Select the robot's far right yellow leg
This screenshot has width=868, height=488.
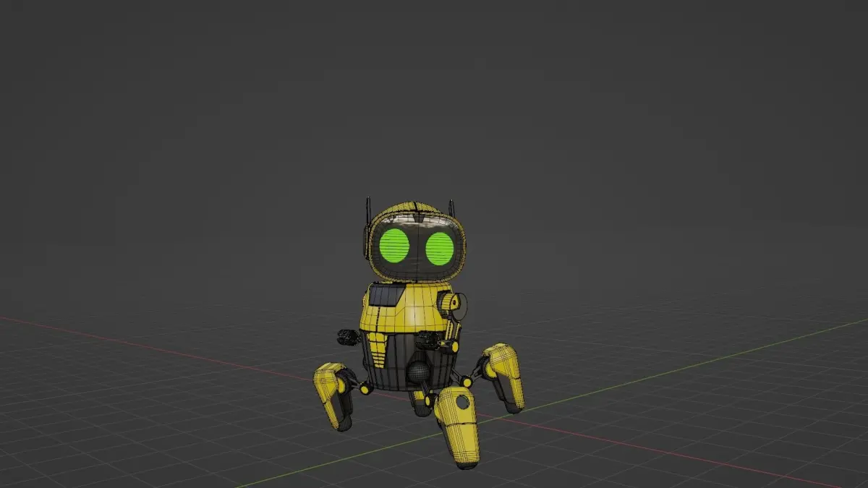[x=503, y=377]
